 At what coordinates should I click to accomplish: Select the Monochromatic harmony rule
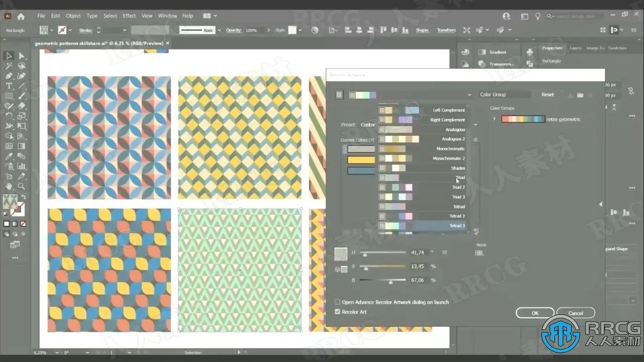(423, 149)
